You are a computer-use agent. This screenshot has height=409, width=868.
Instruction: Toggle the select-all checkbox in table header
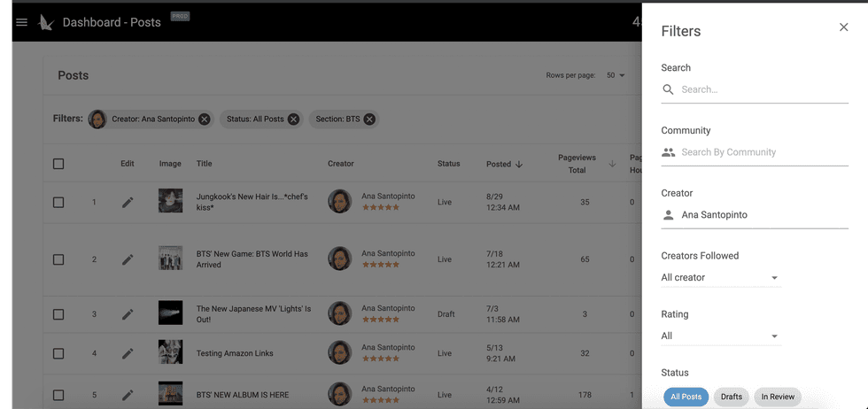[58, 164]
